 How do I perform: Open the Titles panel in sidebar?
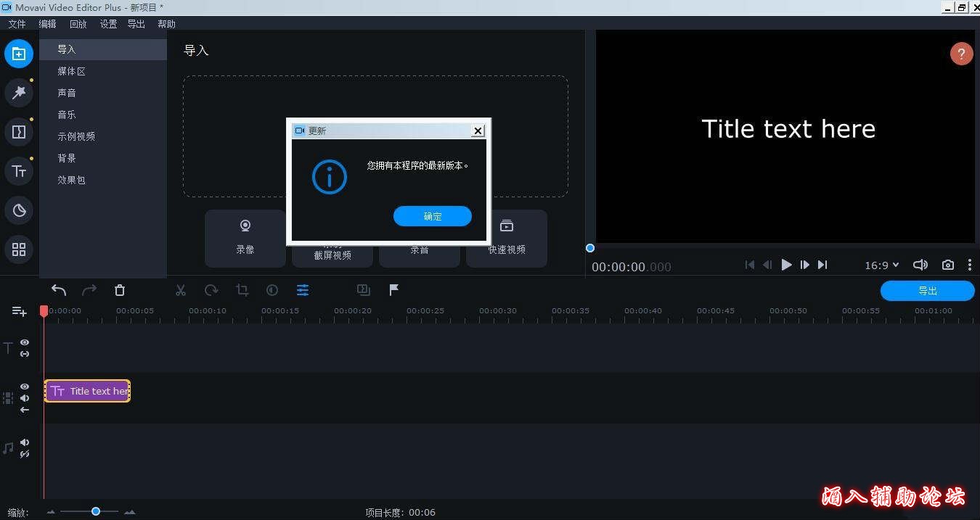coord(19,171)
